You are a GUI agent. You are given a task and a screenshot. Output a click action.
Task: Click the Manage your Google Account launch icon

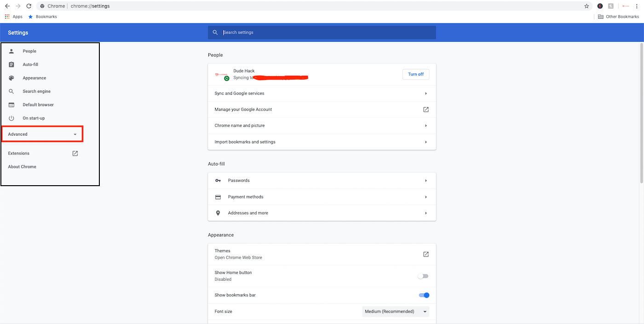click(425, 109)
